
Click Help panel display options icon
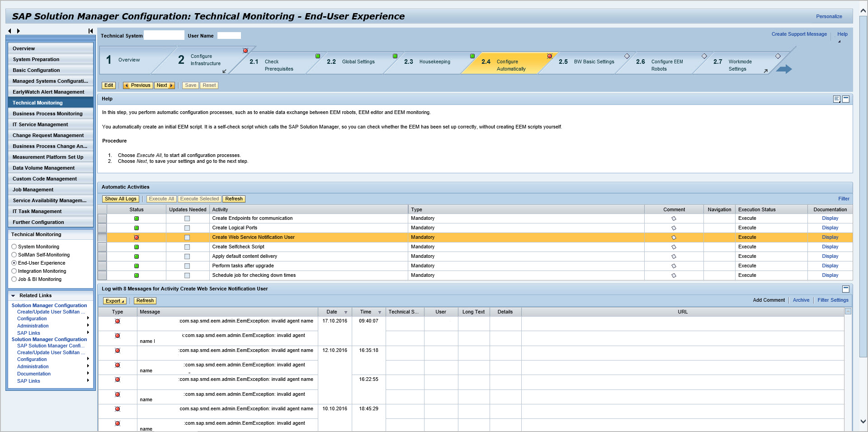point(837,99)
